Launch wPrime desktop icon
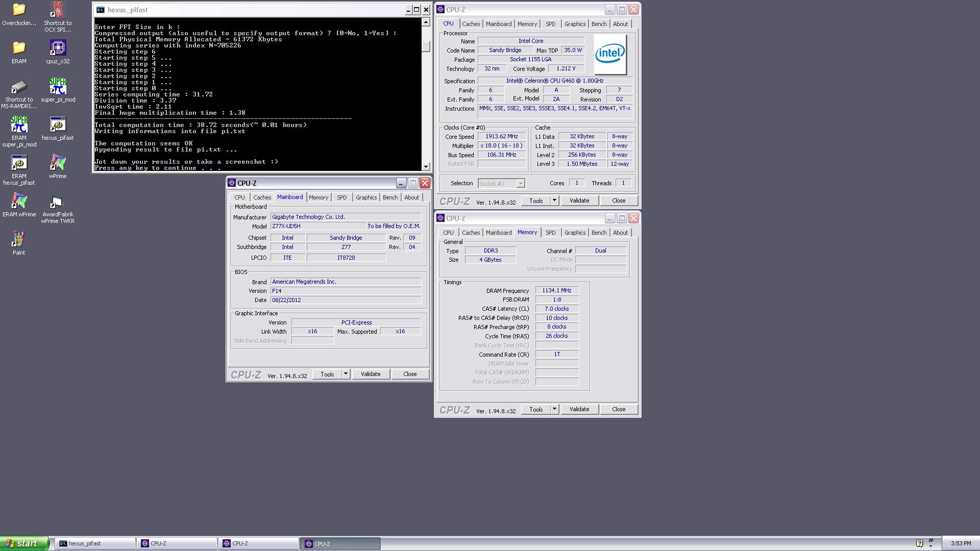This screenshot has height=551, width=980. click(58, 167)
